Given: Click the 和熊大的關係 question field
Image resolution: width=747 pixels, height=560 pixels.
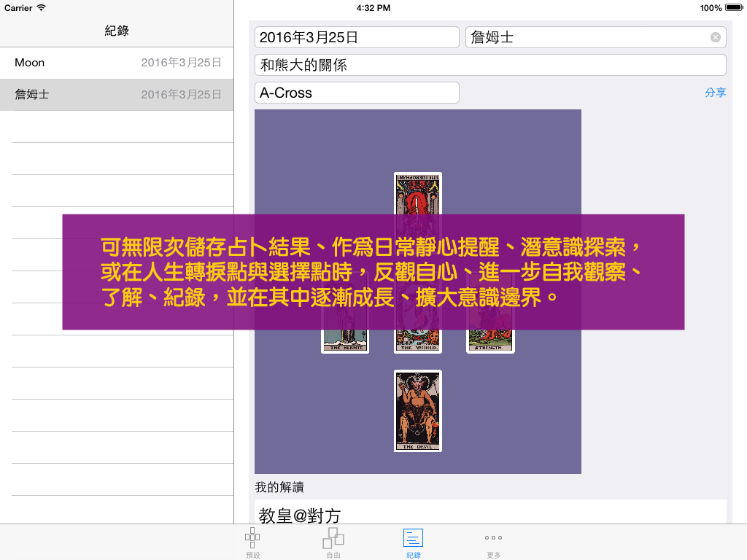Looking at the screenshot, I should click(490, 65).
